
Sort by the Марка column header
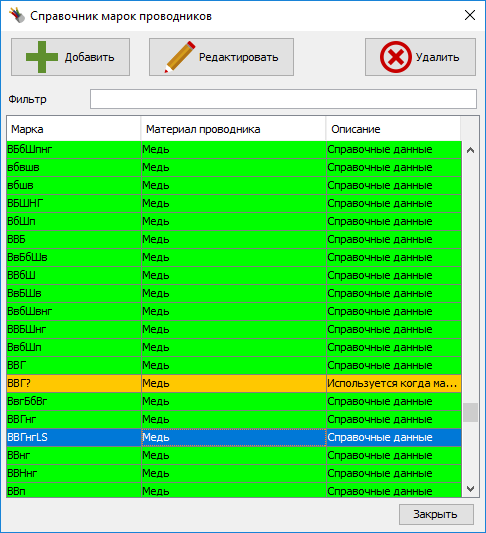coord(74,129)
